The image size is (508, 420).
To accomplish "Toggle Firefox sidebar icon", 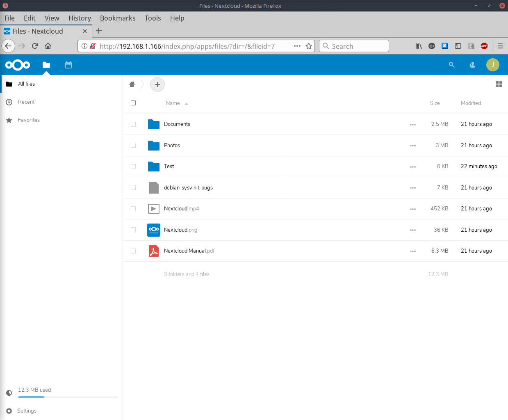I will [x=458, y=46].
